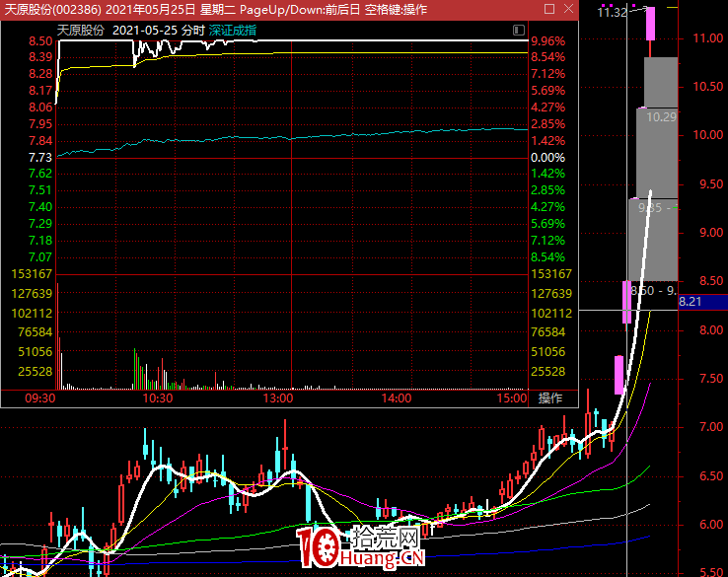Open the 操作 menu button
Screen dimensions: 728x577
(550, 397)
